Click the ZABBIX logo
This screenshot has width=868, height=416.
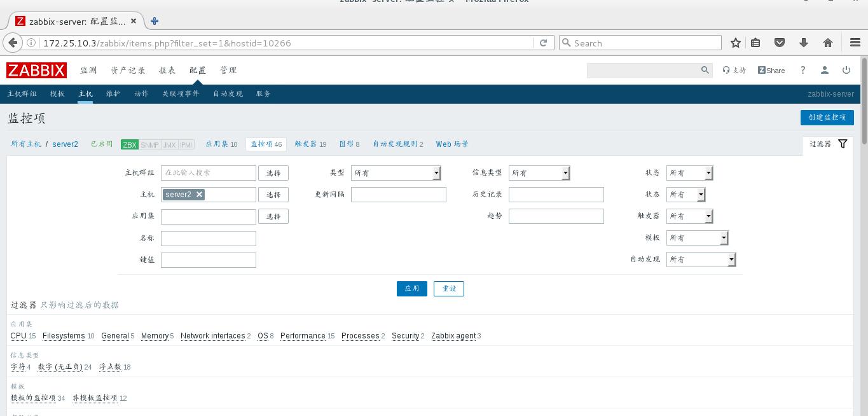(37, 70)
